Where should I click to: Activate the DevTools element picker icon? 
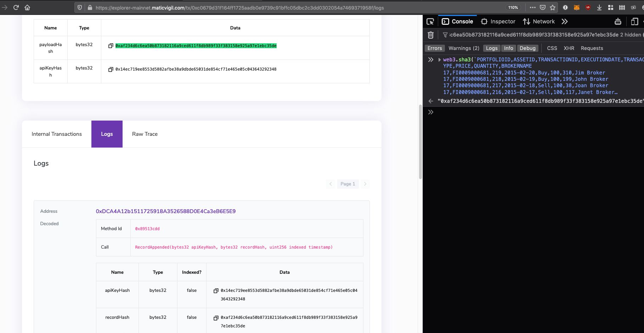point(430,22)
